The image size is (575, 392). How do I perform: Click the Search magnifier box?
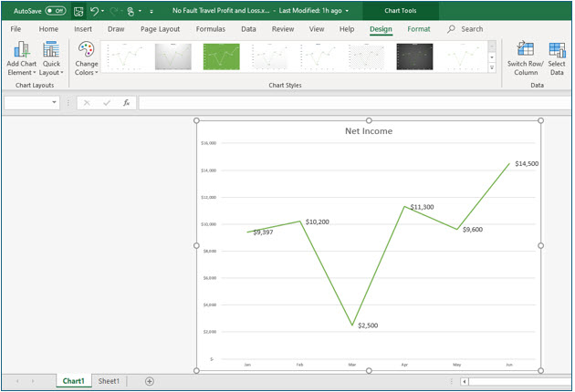click(465, 29)
